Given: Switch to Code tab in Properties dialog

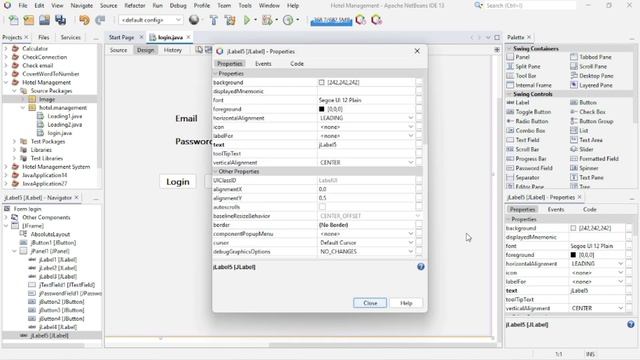Looking at the screenshot, I should 297,64.
